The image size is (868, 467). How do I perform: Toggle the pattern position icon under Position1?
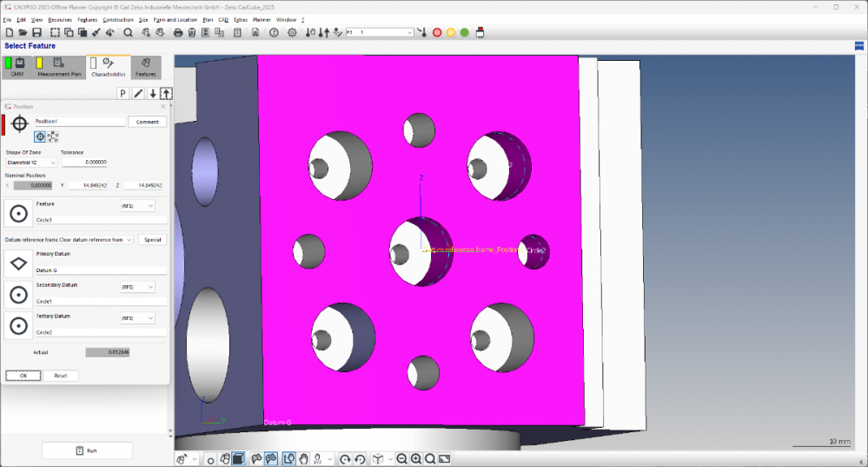click(x=53, y=137)
